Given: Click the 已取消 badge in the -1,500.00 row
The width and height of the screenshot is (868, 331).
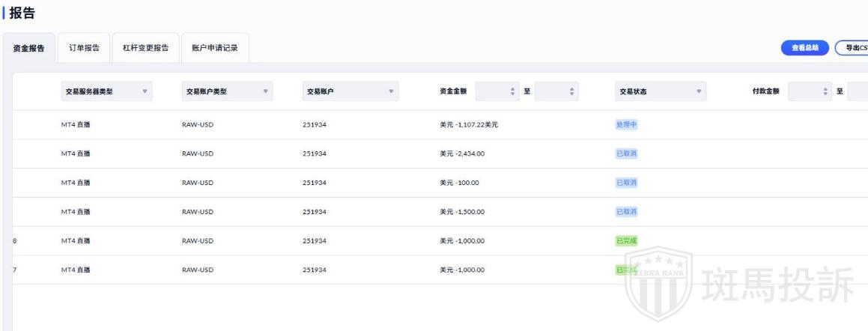Looking at the screenshot, I should [626, 211].
